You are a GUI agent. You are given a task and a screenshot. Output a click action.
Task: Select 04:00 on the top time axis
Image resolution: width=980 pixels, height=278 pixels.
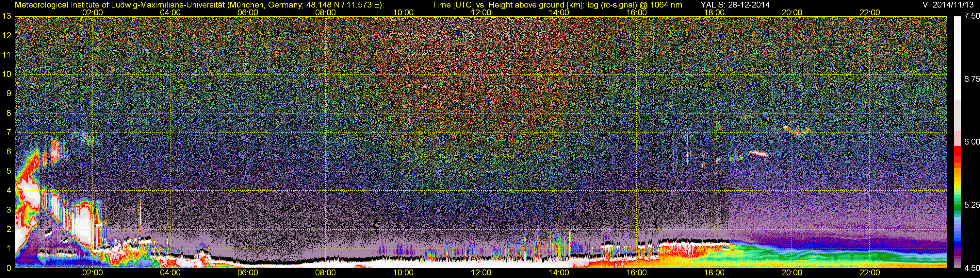point(170,12)
